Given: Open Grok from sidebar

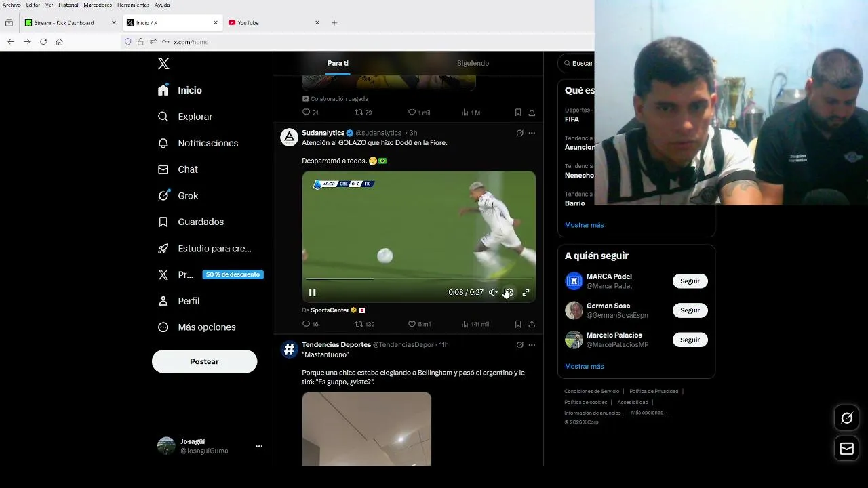Looking at the screenshot, I should coord(178,196).
